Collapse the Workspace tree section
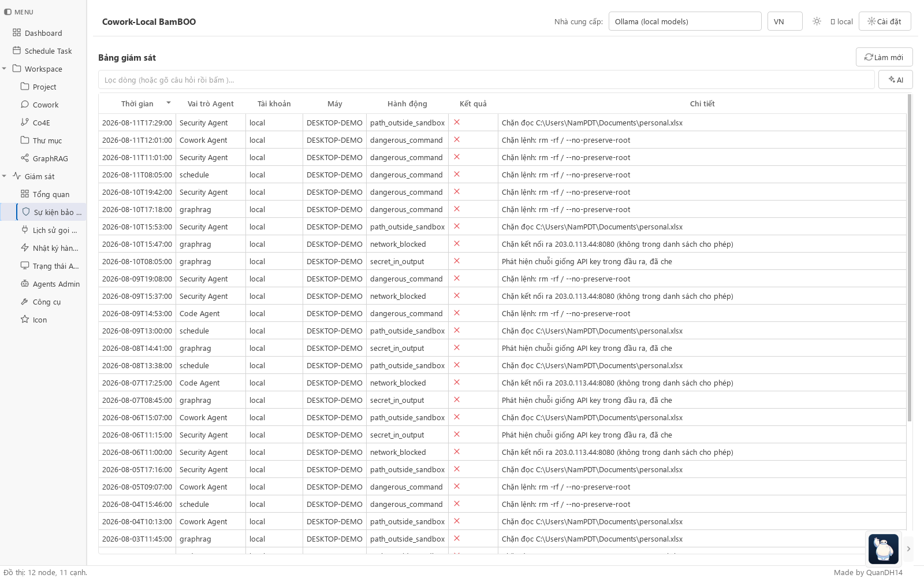Image resolution: width=924 pixels, height=578 pixels. [4, 69]
